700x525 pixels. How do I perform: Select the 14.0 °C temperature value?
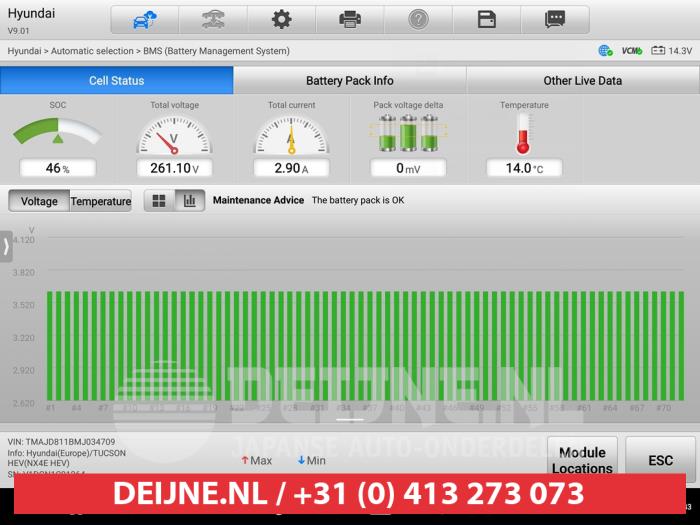pyautogui.click(x=524, y=168)
